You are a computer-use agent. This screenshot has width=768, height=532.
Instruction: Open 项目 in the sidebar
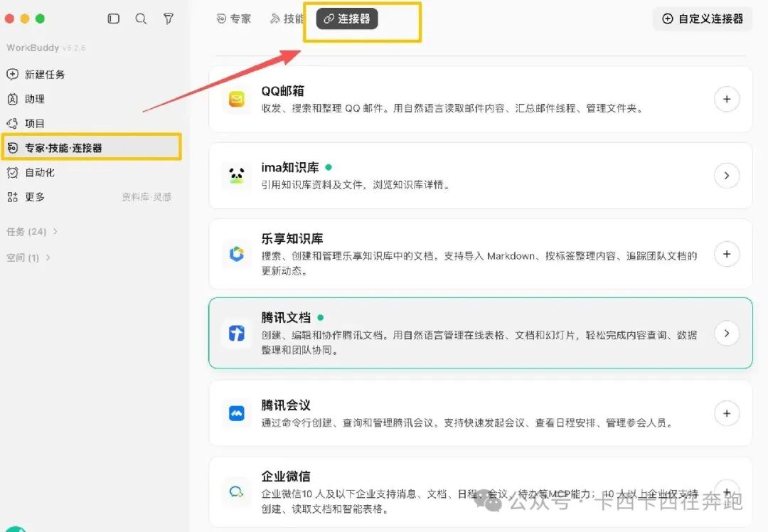point(35,124)
